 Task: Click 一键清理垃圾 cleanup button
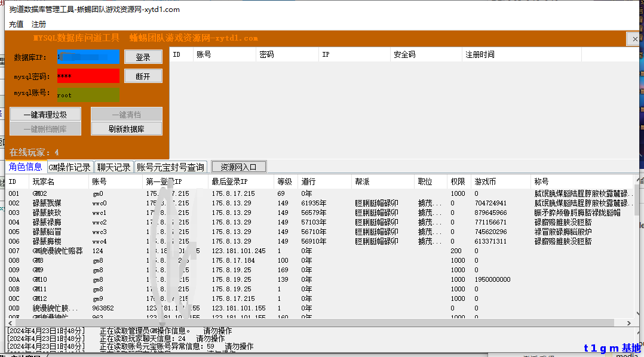tap(45, 115)
